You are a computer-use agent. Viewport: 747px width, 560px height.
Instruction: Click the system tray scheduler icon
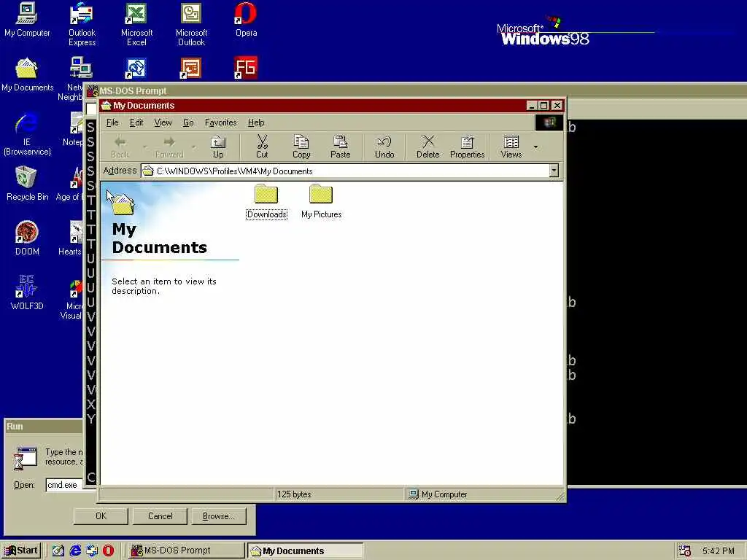(x=684, y=551)
